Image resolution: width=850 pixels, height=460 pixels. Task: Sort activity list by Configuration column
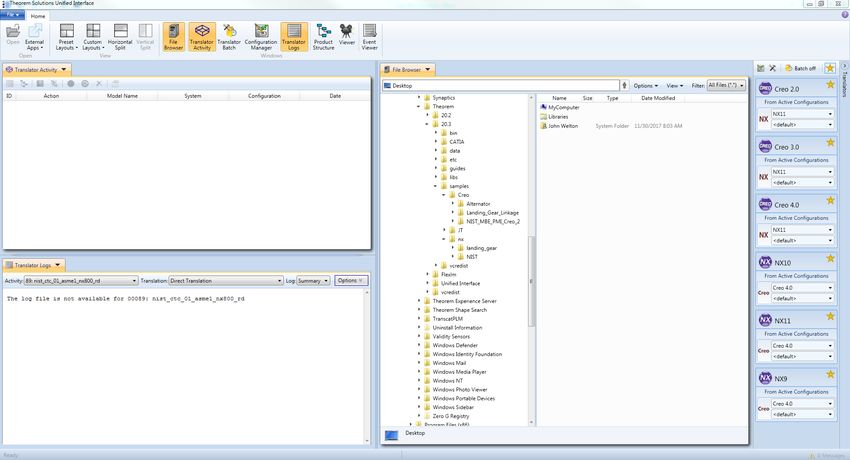tap(264, 96)
